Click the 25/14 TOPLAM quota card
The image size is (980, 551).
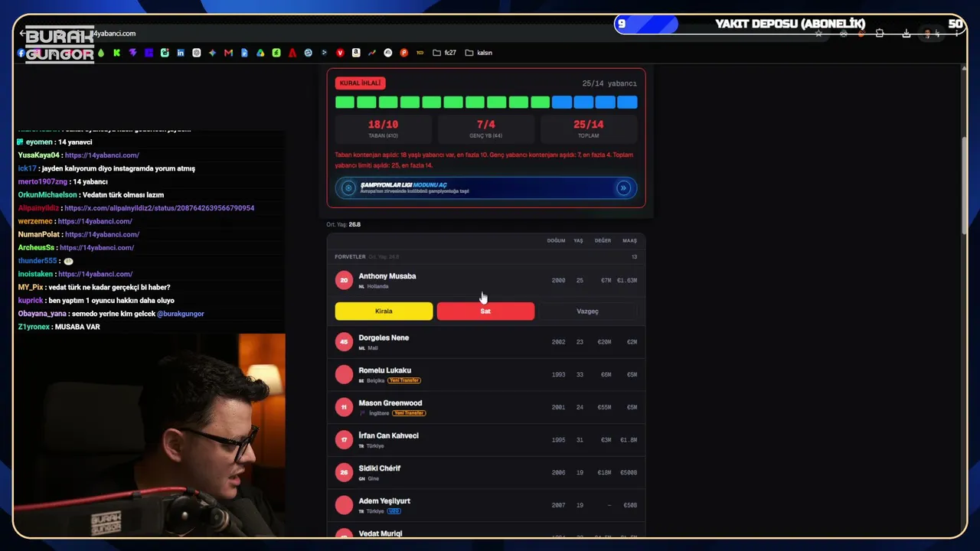[589, 129]
